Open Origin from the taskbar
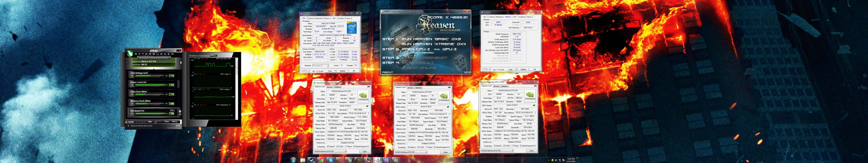 pos(340,160)
